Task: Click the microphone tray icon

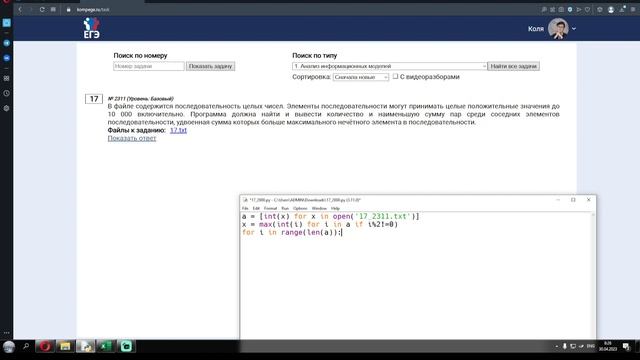Action: [x=564, y=346]
